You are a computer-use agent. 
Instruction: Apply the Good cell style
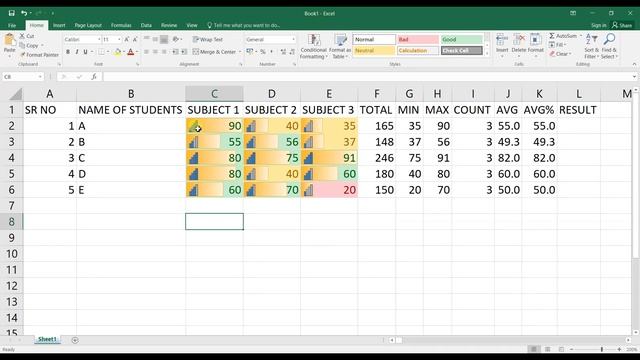462,40
